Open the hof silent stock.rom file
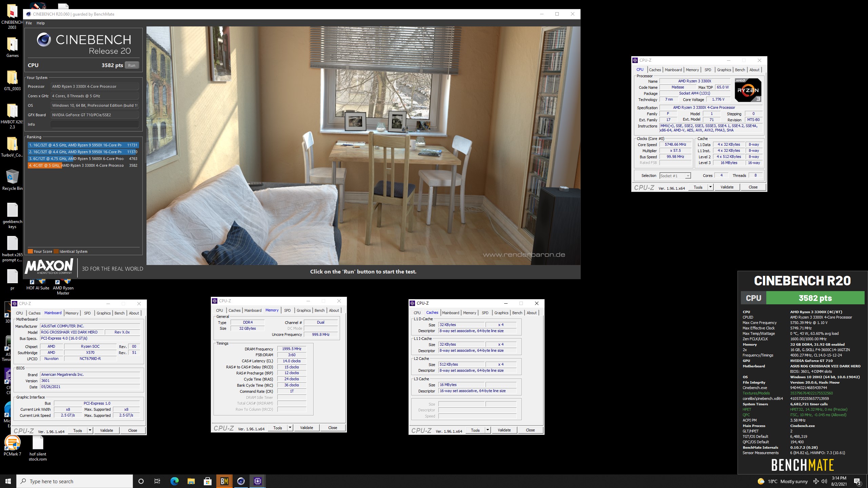Image resolution: width=868 pixels, height=488 pixels. point(38,448)
